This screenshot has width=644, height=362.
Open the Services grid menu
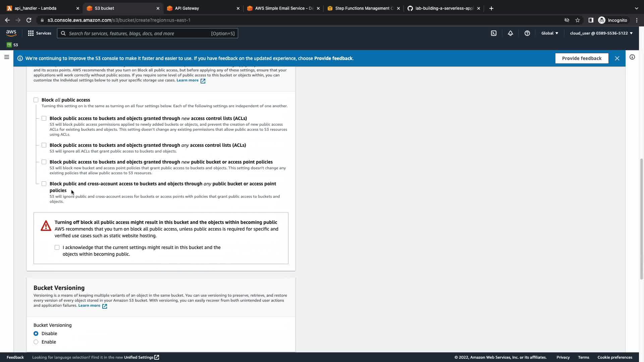[x=40, y=33]
